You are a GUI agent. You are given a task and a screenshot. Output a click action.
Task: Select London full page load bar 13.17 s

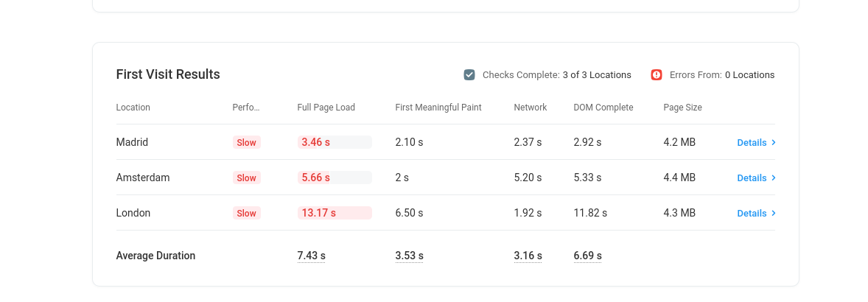pyautogui.click(x=335, y=213)
